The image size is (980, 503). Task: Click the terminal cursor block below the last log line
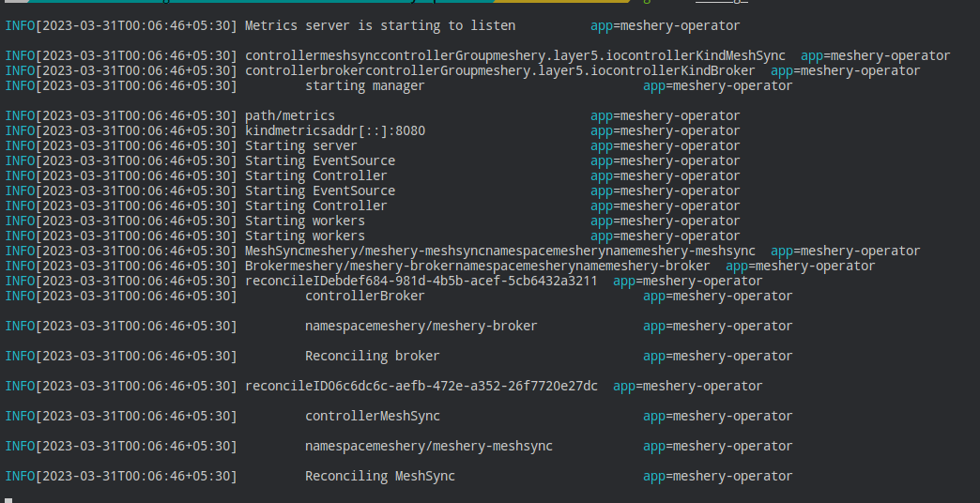[8, 500]
